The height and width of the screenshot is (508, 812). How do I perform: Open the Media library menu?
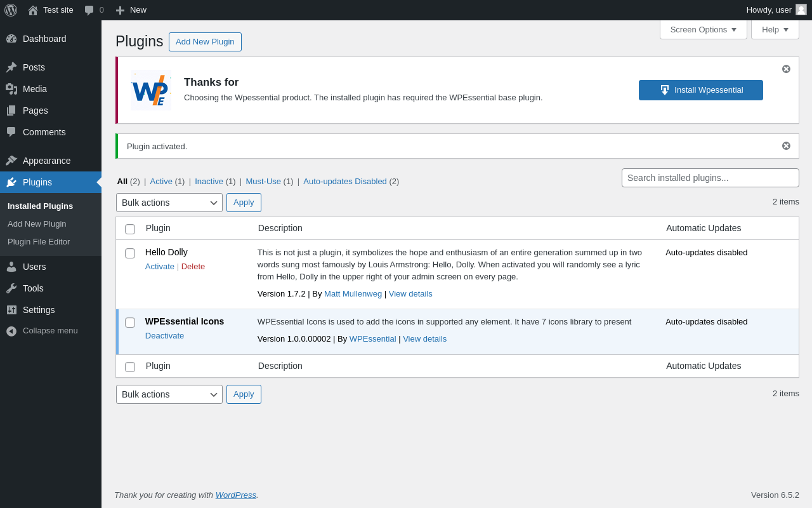point(51,89)
